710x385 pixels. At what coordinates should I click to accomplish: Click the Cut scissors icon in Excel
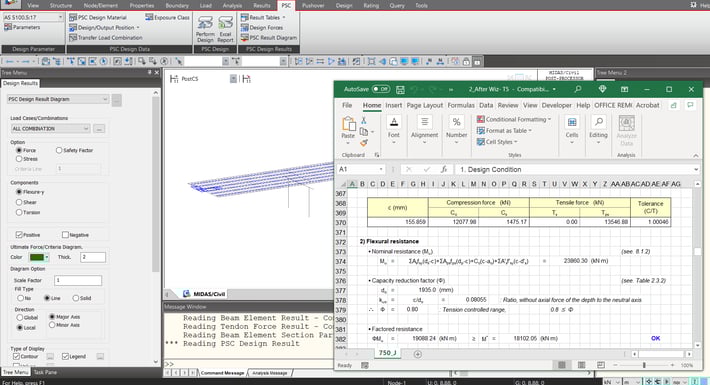[x=364, y=120]
